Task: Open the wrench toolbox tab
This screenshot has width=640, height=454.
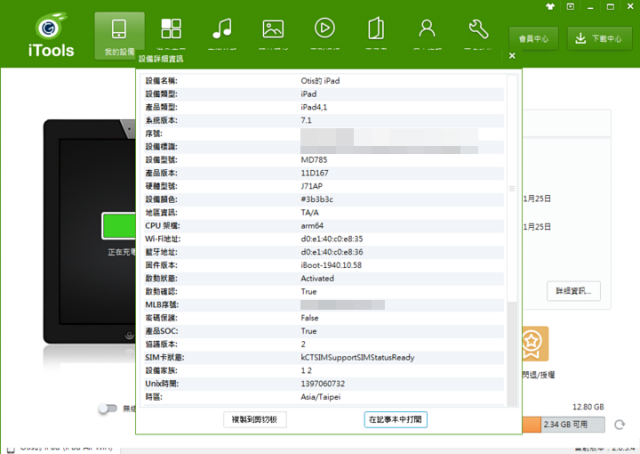Action: pos(478,29)
